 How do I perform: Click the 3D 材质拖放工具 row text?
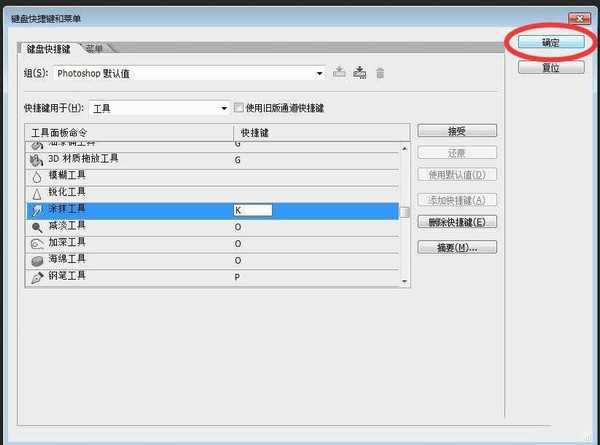[x=83, y=158]
